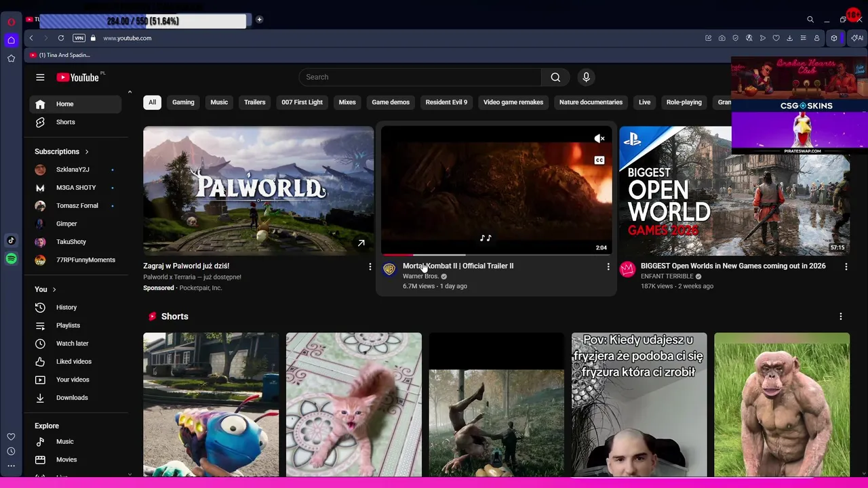Open the Palworld ad thumbnail
868x488 pixels.
pyautogui.click(x=258, y=190)
